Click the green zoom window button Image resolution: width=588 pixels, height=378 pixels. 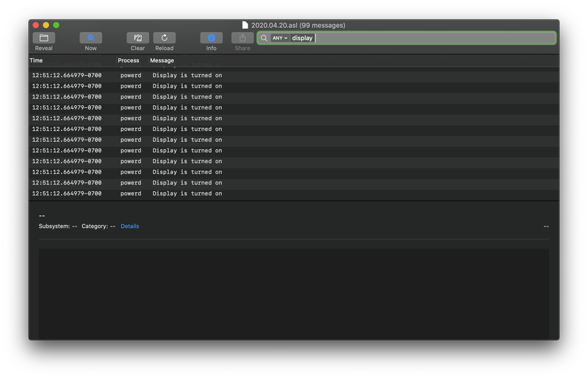(57, 25)
